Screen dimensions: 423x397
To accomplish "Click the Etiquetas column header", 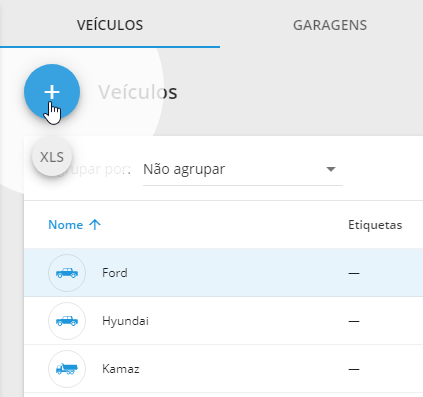I will (x=375, y=225).
